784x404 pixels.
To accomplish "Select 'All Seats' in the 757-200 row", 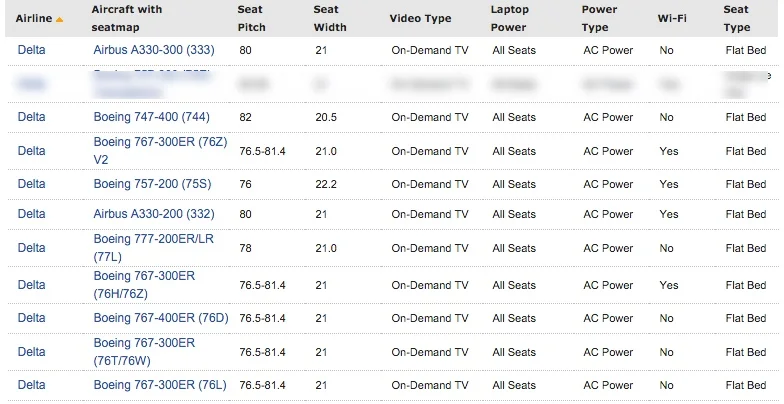I will 514,184.
